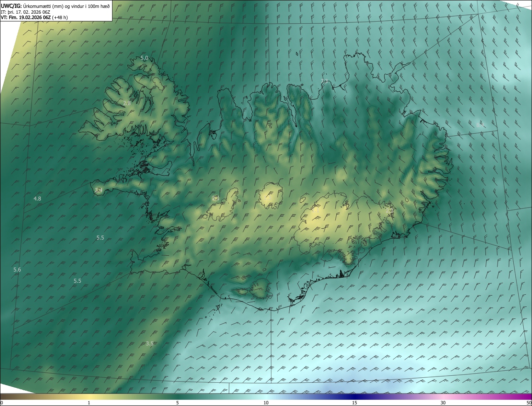Click the '10' tick on the color scale
Viewport: 532px width, 406px height.
(x=266, y=403)
